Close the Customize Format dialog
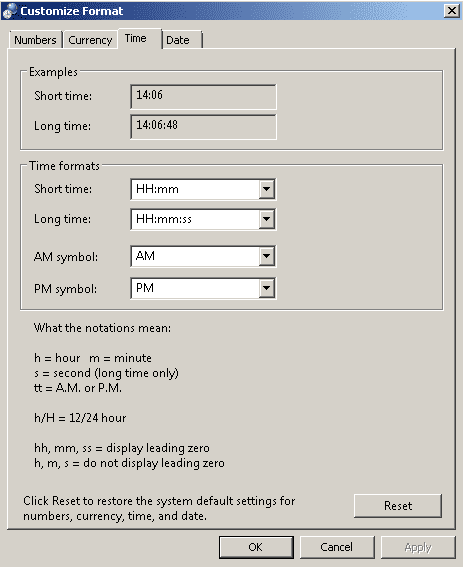Image resolution: width=463 pixels, height=567 pixels. coord(452,10)
